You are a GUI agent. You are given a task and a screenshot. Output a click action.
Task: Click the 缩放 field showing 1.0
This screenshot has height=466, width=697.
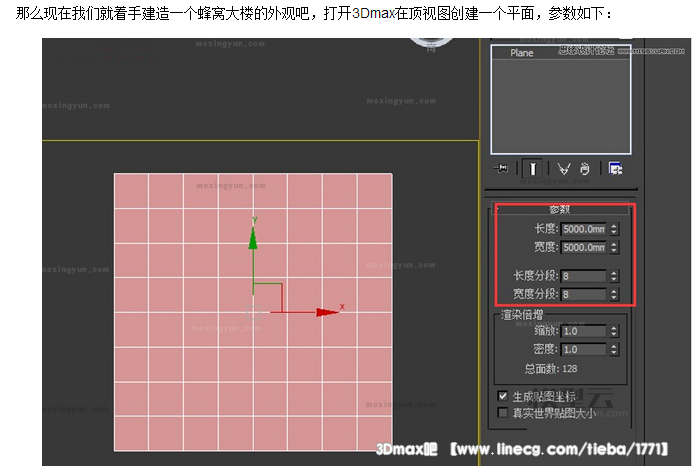pyautogui.click(x=584, y=331)
